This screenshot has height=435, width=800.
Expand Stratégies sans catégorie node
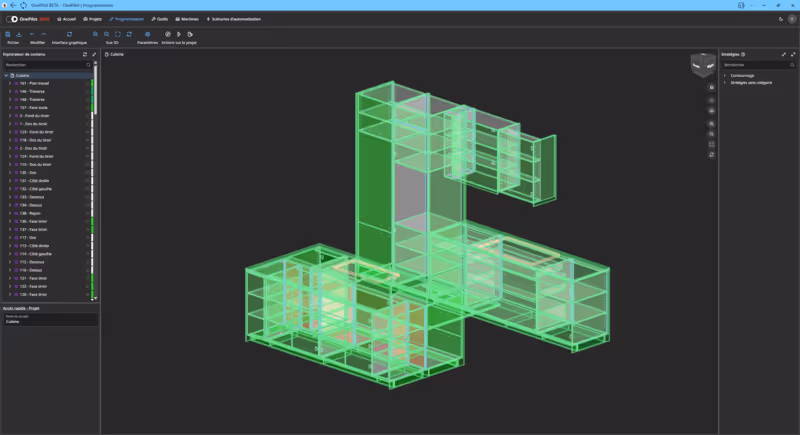point(725,83)
